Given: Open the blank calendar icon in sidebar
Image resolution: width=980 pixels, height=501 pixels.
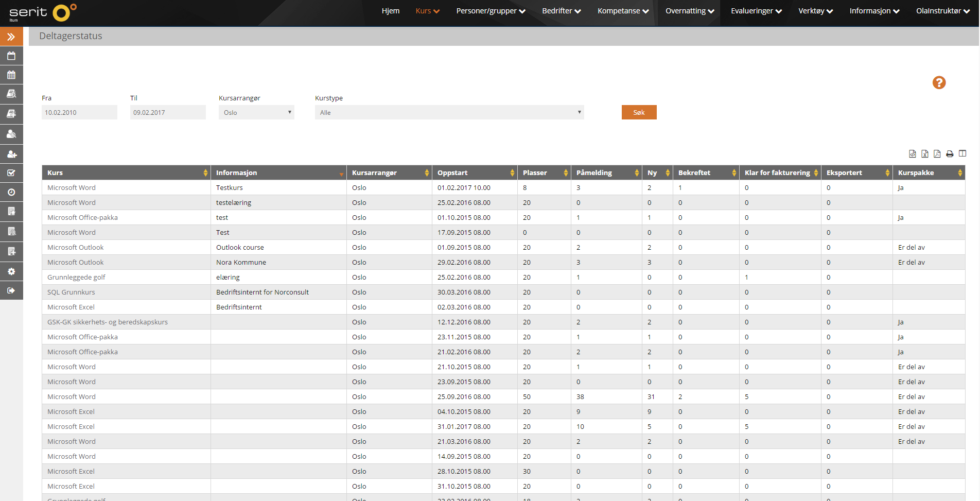Looking at the screenshot, I should click(11, 56).
